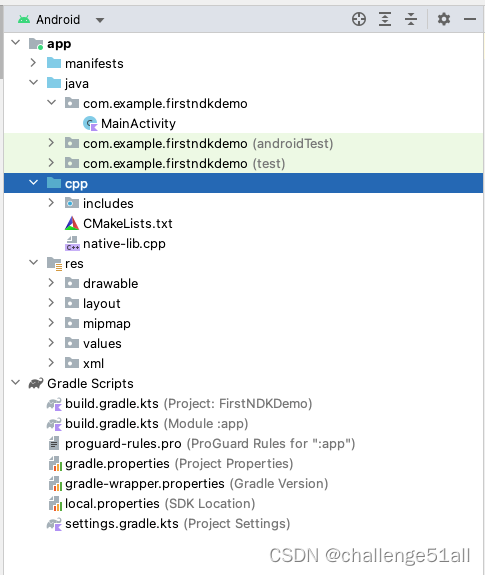Select the drawable folder label
Image resolution: width=485 pixels, height=575 pixels.
110,283
